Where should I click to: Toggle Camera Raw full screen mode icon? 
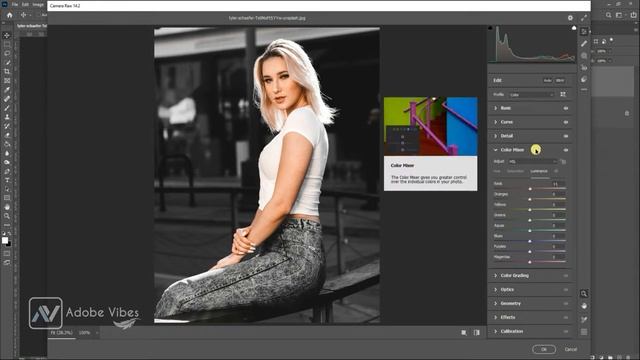(x=584, y=18)
